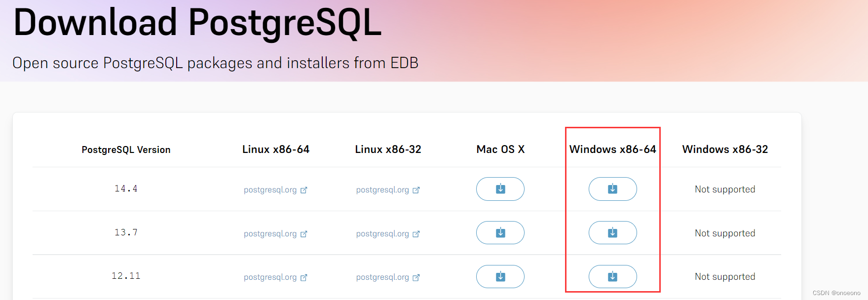Click the Linux x86-32 column header
Viewport: 868px width, 300px height.
pos(388,150)
